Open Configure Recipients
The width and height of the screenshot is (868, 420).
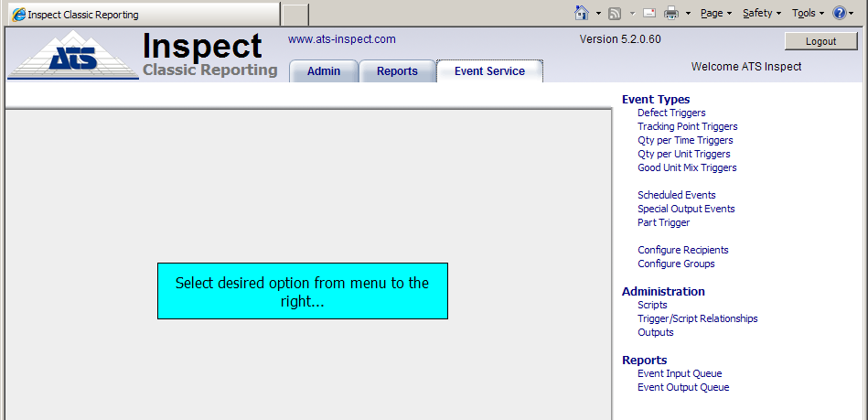point(683,250)
